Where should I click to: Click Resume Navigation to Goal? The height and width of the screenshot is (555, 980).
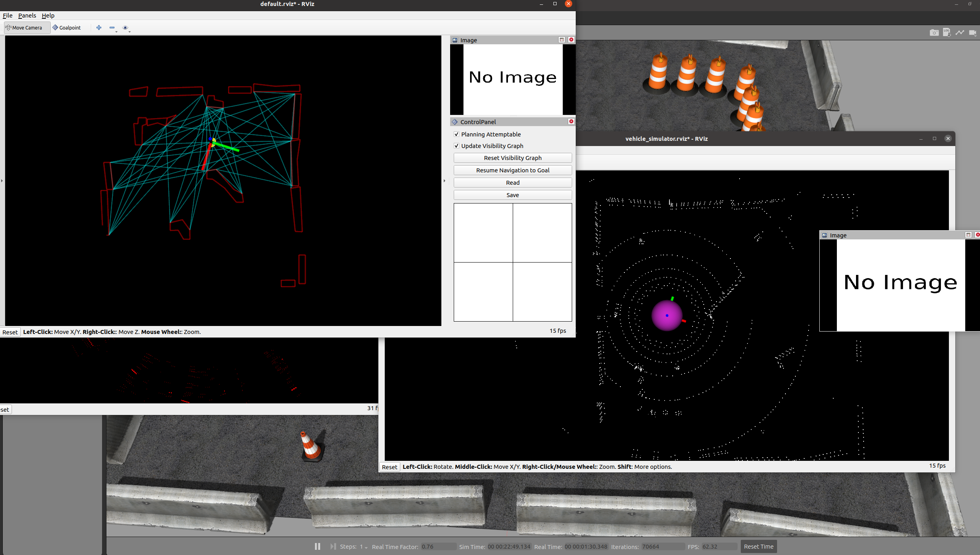tap(513, 170)
